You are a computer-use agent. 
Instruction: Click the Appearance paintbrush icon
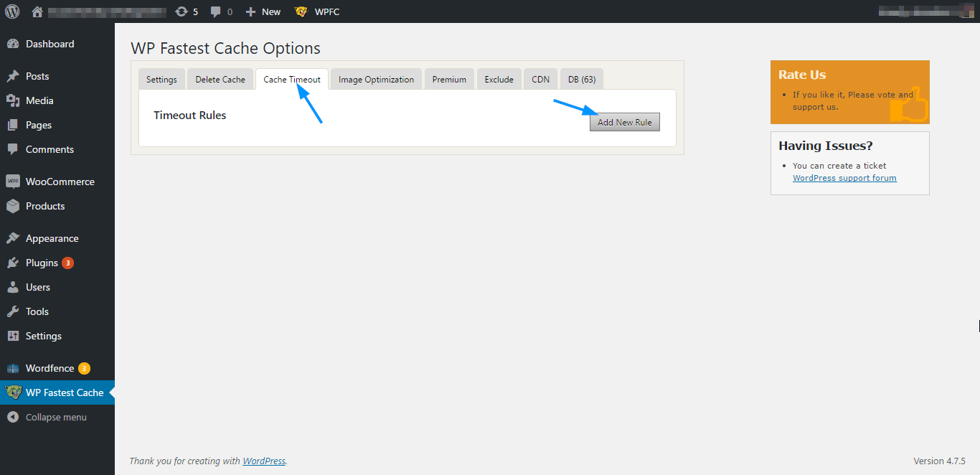tap(13, 238)
